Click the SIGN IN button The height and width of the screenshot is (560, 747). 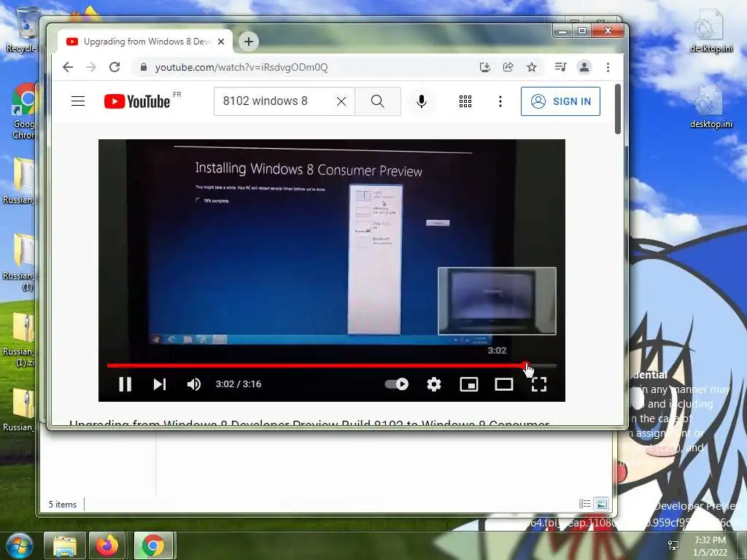(x=560, y=101)
